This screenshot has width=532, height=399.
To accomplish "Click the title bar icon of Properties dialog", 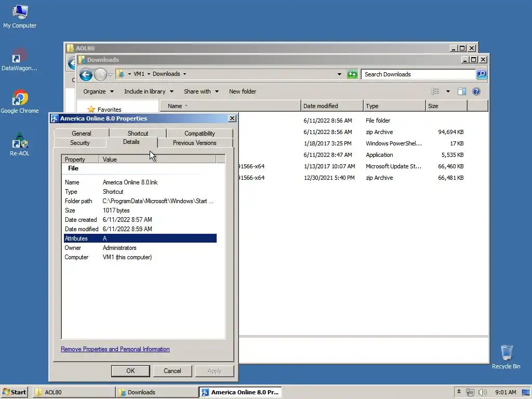I will 55,118.
